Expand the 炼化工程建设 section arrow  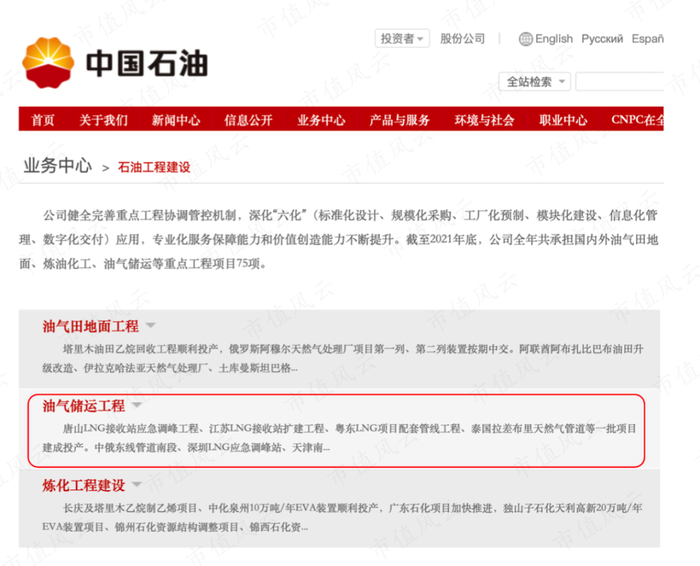pos(137,484)
